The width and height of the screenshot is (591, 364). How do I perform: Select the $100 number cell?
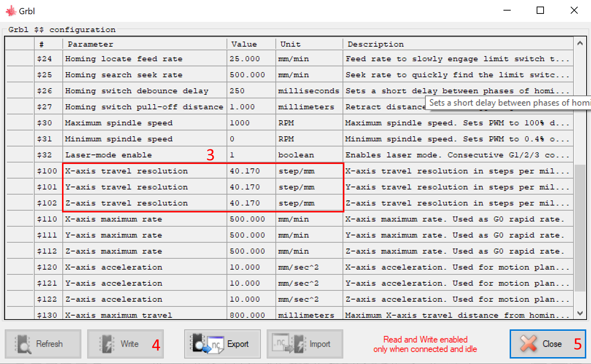[49, 171]
